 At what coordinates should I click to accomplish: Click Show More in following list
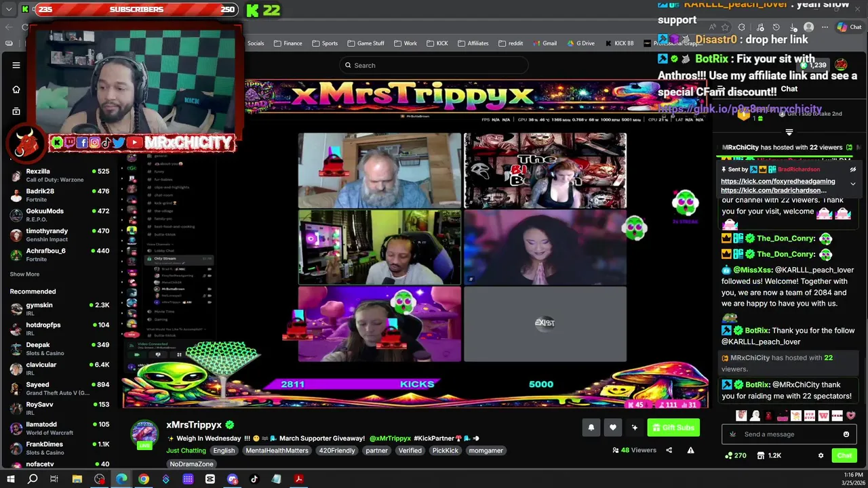click(24, 274)
